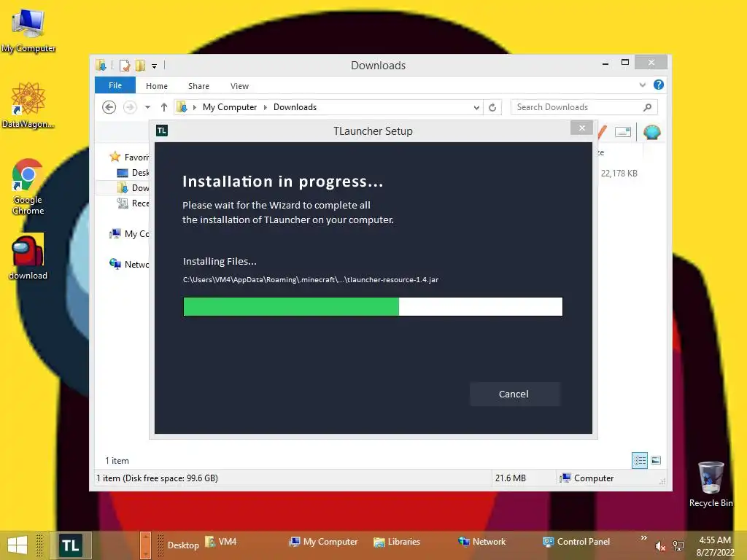Switch to the View ribbon tab
The height and width of the screenshot is (560, 747).
click(239, 86)
